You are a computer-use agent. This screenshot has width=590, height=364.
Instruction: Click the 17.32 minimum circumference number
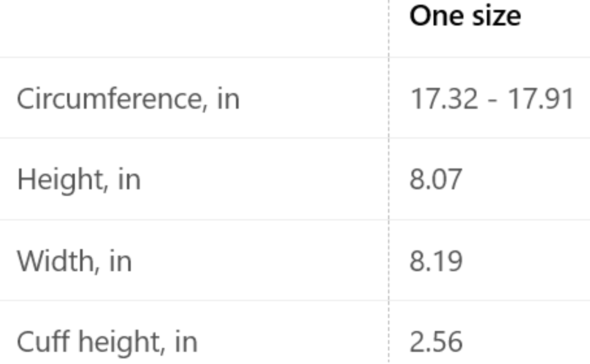point(444,99)
